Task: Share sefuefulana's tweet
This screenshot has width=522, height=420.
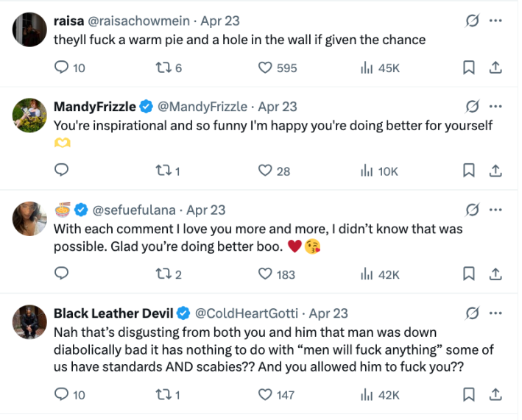Action: (495, 274)
